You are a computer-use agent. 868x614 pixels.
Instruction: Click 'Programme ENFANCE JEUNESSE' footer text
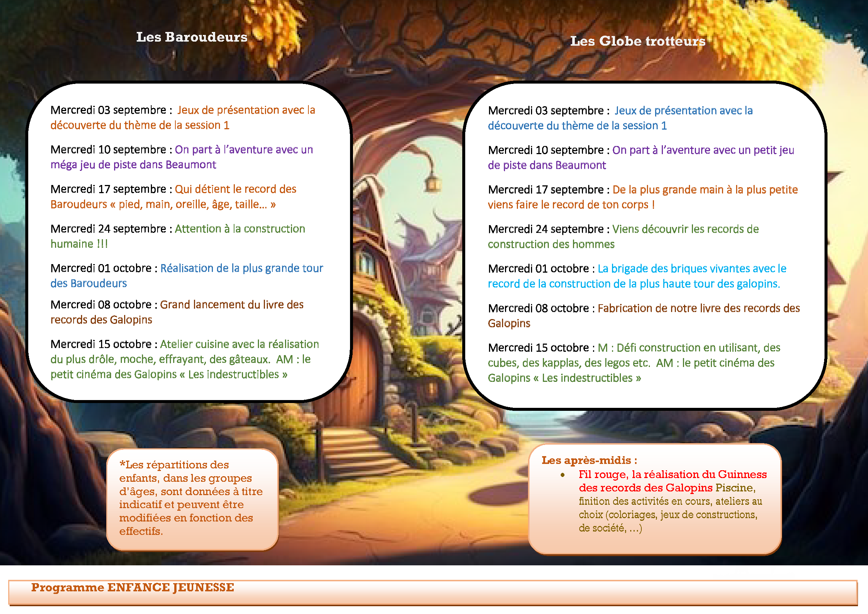132,587
